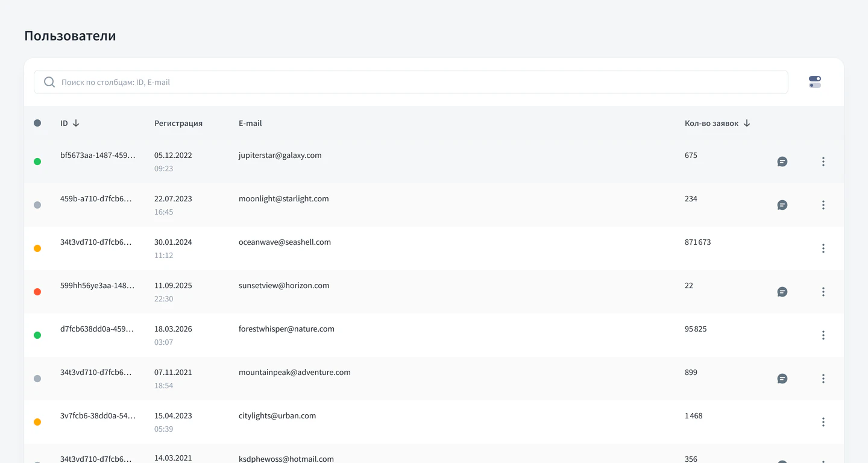
Task: Click the Пользователи page heading
Action: pyautogui.click(x=70, y=36)
